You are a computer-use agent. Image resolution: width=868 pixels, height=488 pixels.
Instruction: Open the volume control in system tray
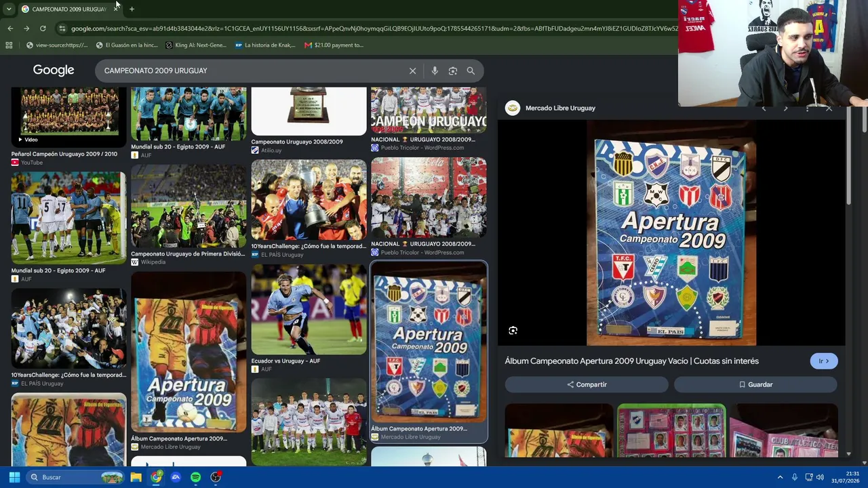click(x=821, y=477)
